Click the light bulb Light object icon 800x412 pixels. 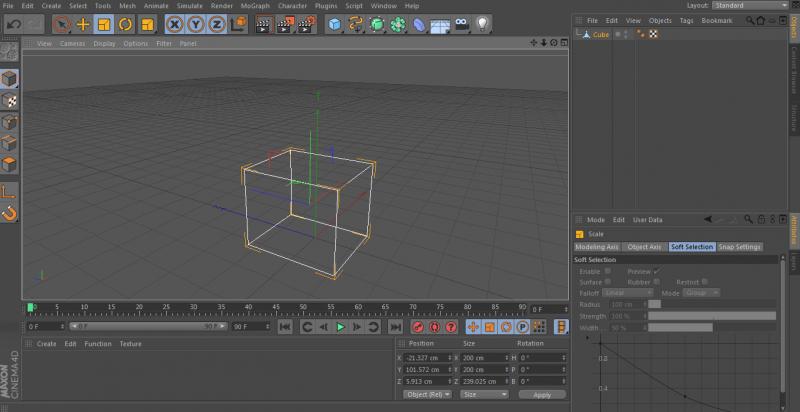coord(482,24)
